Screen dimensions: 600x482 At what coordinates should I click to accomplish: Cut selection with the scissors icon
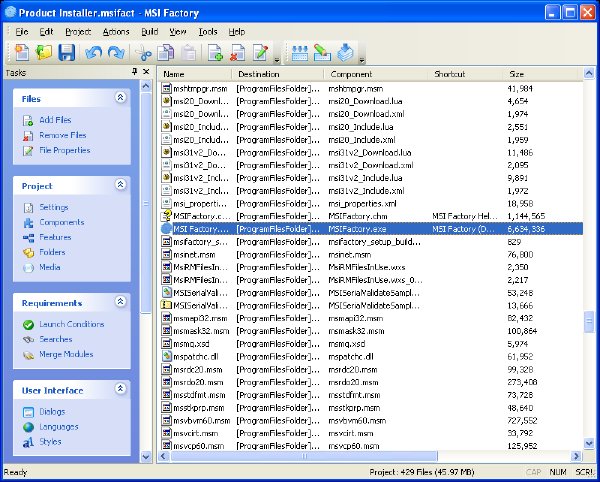144,53
